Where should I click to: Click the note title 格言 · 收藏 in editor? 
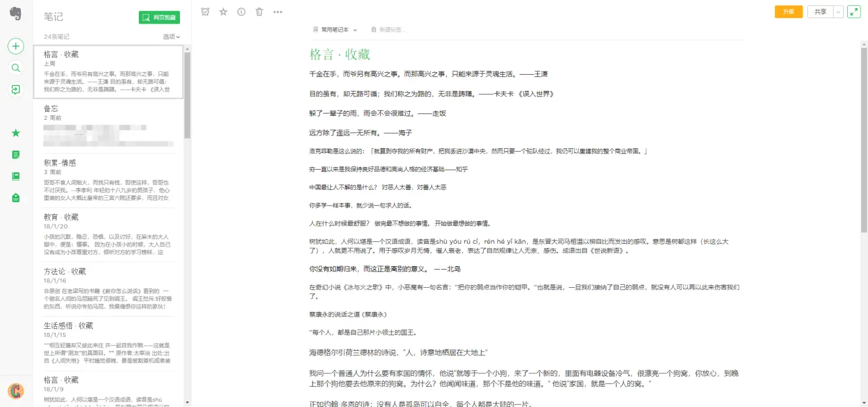pyautogui.click(x=340, y=54)
